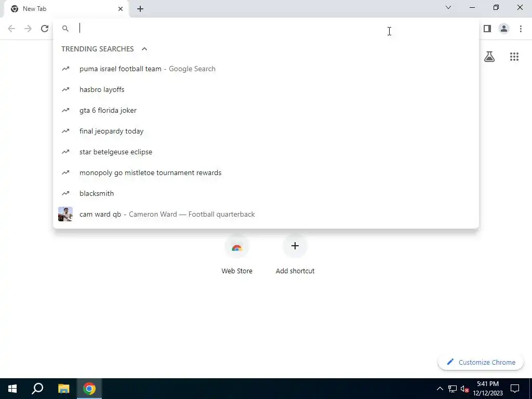Close the New Tab tab

click(x=121, y=9)
